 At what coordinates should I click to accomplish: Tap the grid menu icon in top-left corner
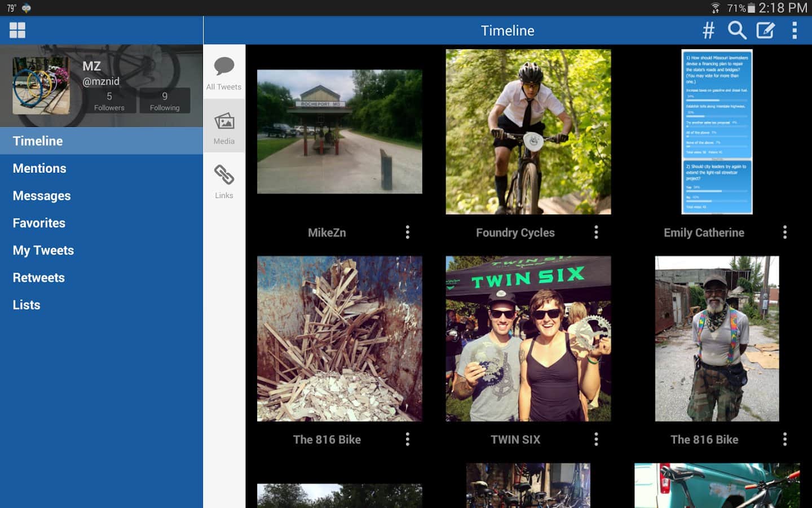pos(17,30)
